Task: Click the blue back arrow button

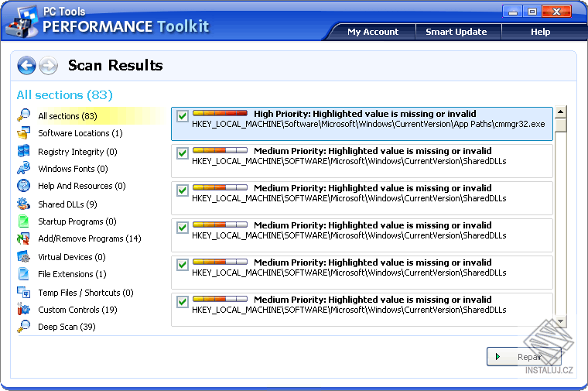Action: (26, 66)
